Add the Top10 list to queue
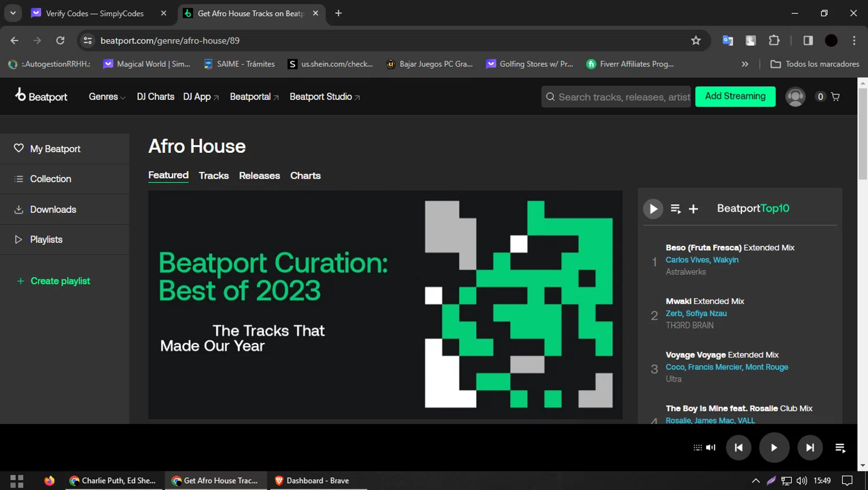Viewport: 868px width, 490px height. click(x=675, y=209)
